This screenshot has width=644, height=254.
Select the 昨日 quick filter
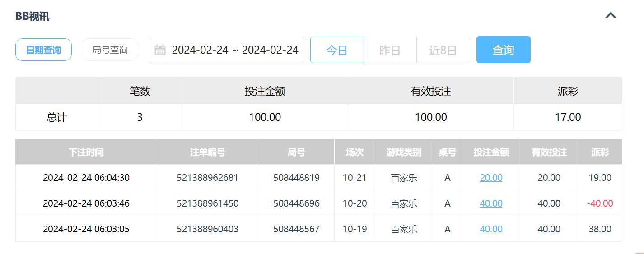click(390, 50)
